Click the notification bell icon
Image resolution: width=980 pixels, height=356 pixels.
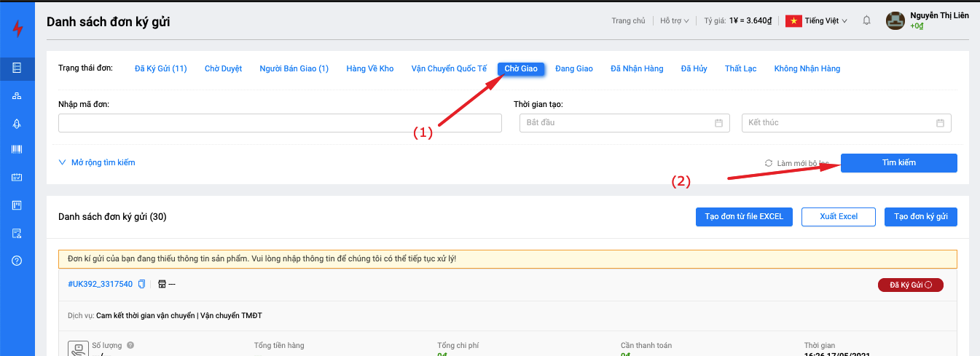click(866, 20)
